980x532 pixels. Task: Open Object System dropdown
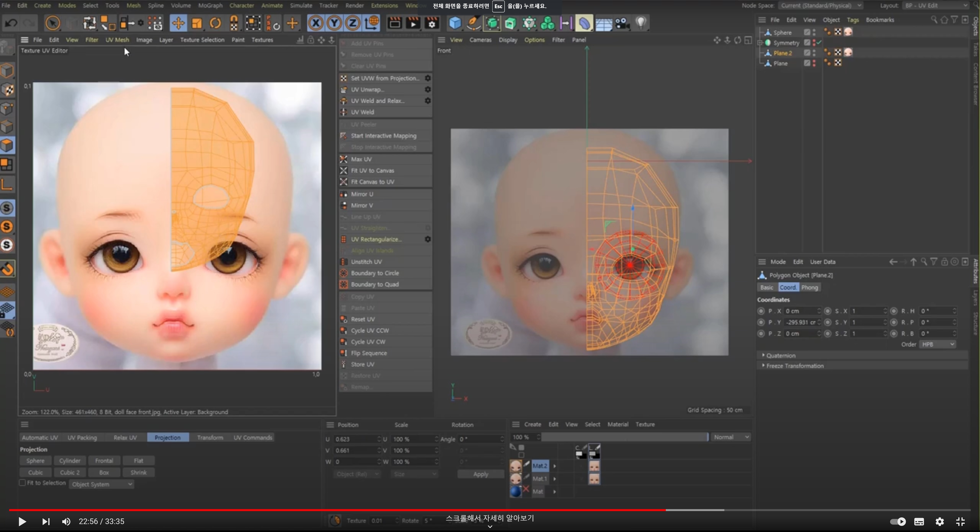click(102, 484)
